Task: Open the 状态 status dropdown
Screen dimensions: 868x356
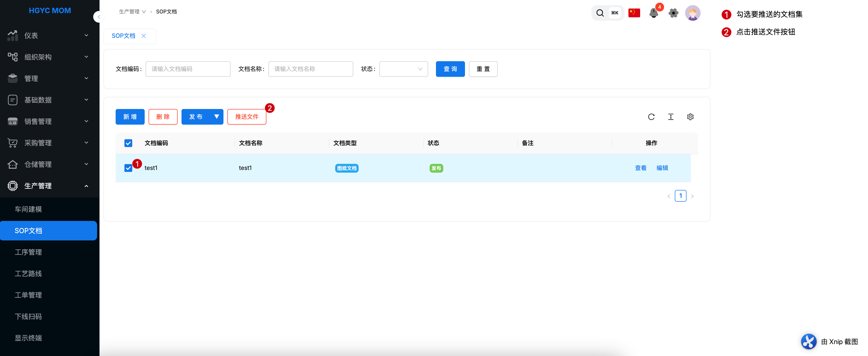Action: (x=403, y=69)
